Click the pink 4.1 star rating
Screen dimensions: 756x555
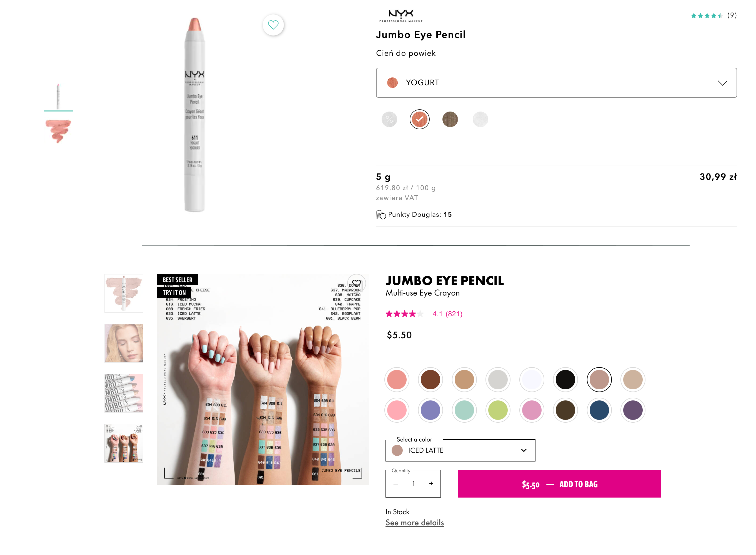tap(424, 314)
